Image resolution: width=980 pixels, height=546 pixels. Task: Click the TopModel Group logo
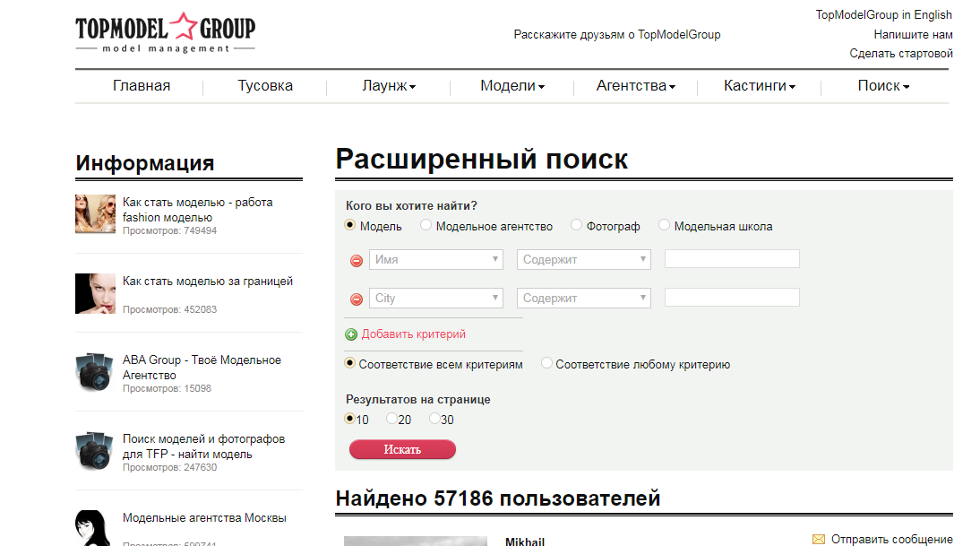166,33
